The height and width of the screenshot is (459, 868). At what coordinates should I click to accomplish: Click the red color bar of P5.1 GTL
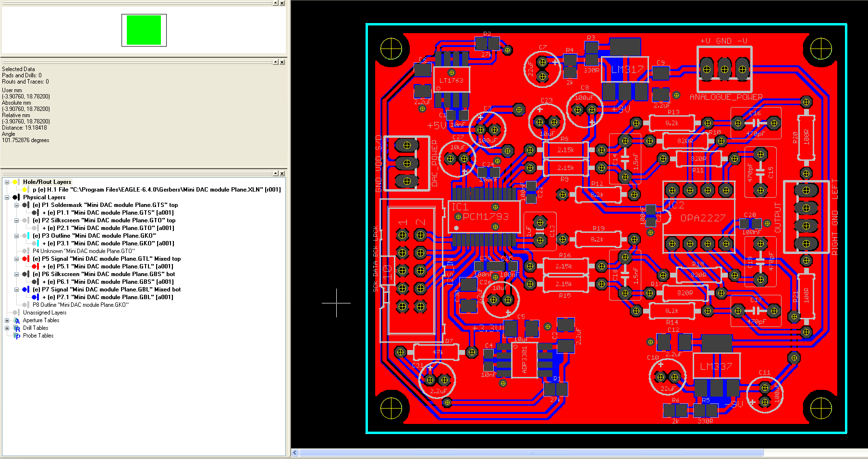click(x=38, y=266)
